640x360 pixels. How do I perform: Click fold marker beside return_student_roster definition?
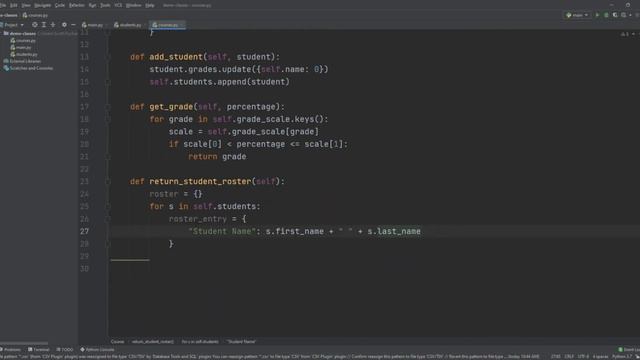tap(108, 181)
